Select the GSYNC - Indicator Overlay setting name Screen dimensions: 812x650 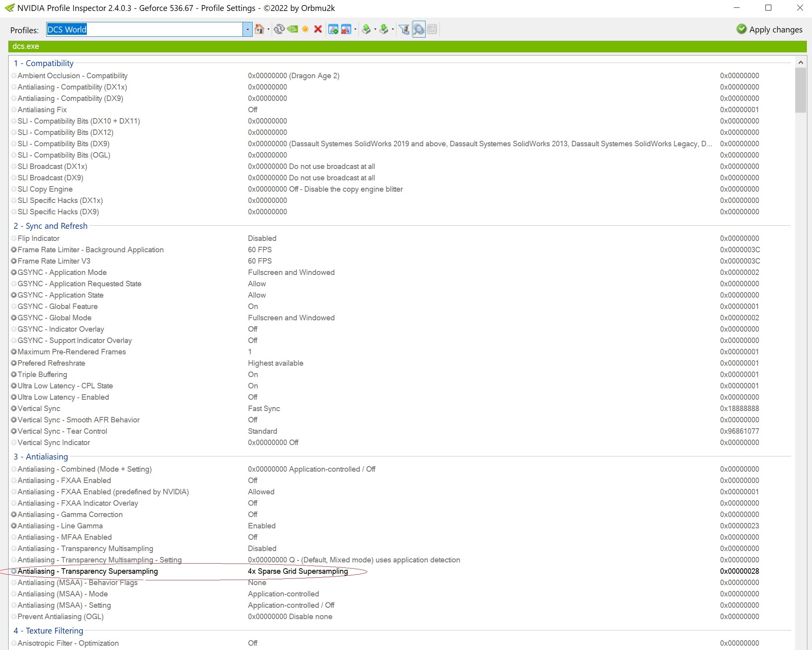(61, 329)
